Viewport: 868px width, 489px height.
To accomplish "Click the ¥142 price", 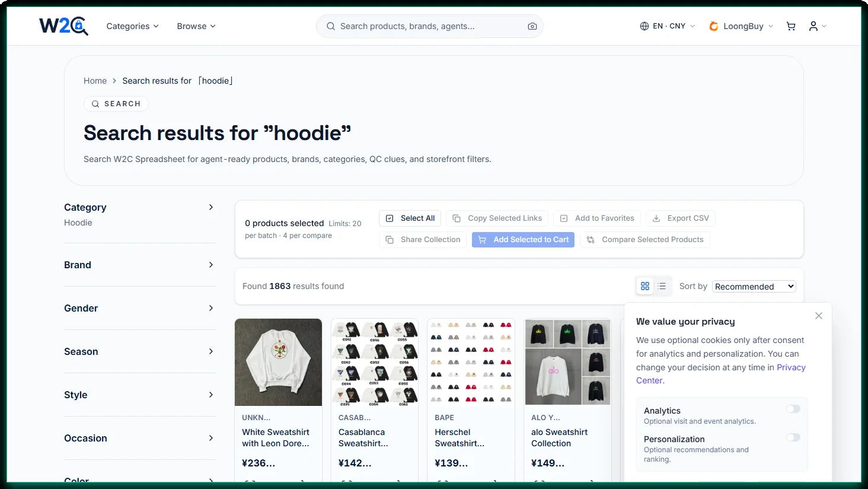I will 355,463.
